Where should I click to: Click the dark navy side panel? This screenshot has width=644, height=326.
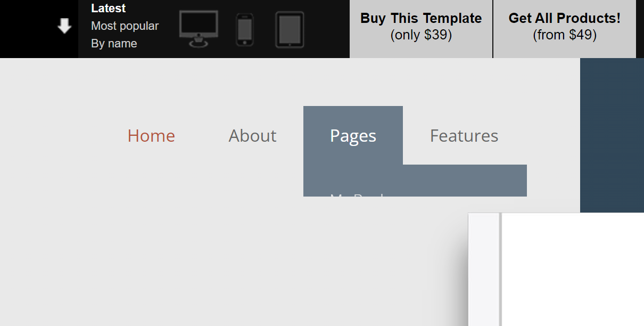(x=612, y=135)
